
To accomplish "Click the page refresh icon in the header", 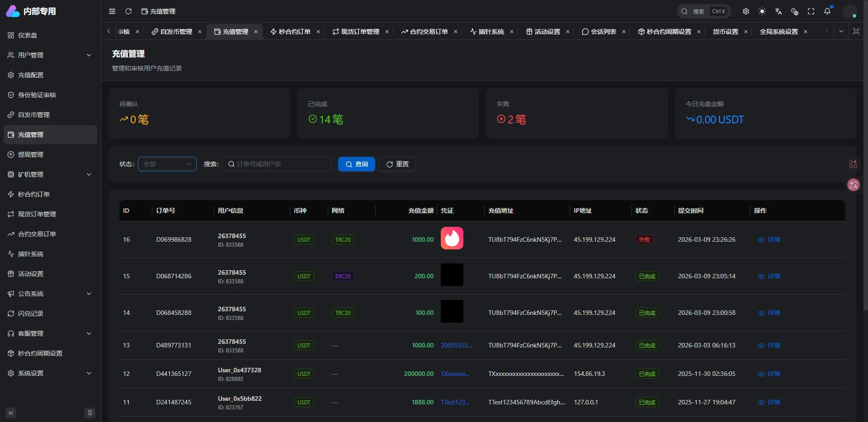I will click(x=128, y=11).
